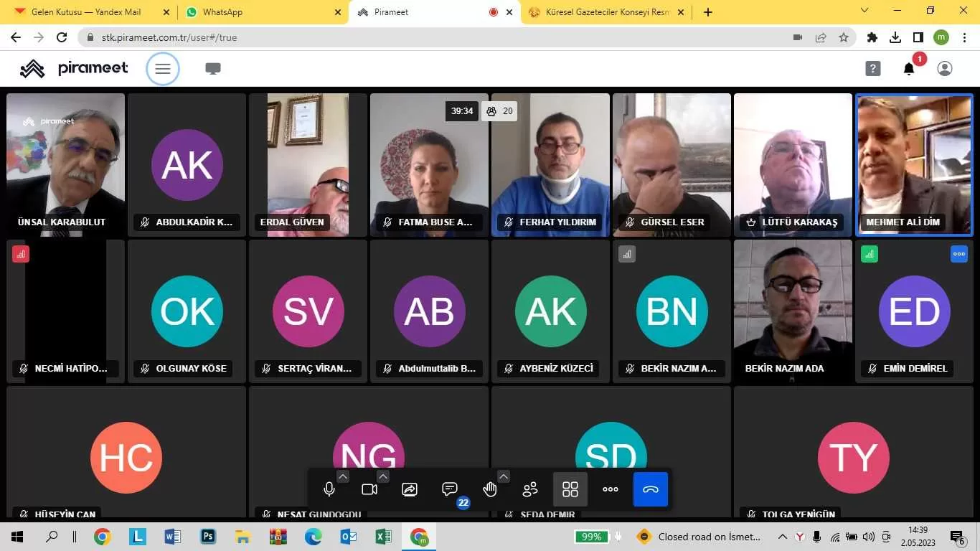Open the Pirameet hamburger menu
This screenshot has height=551, width=980.
pos(163,69)
